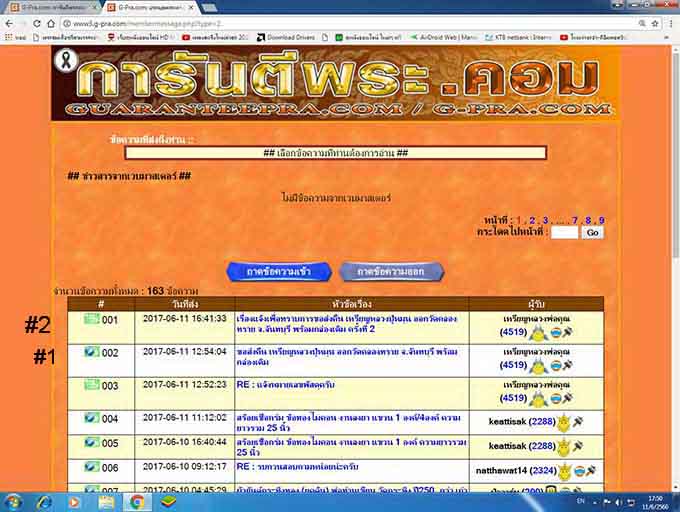Viewport: 680px width, 512px height.
Task: Click the page number input field
Action: [x=564, y=232]
